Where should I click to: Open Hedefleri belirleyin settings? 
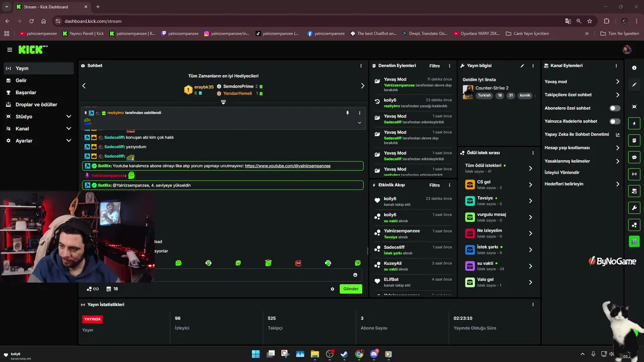tap(582, 184)
